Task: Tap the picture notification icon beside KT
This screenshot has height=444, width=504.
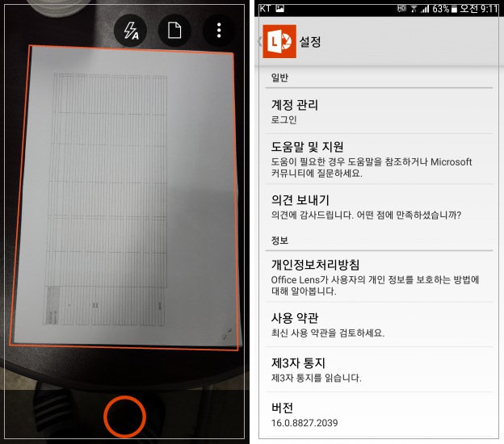Action: (279, 8)
